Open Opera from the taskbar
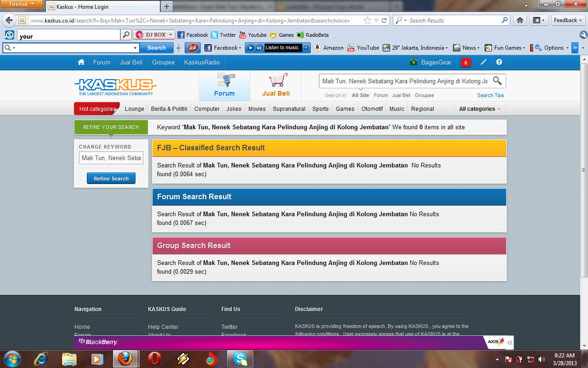The image size is (588, 368). coord(154,358)
